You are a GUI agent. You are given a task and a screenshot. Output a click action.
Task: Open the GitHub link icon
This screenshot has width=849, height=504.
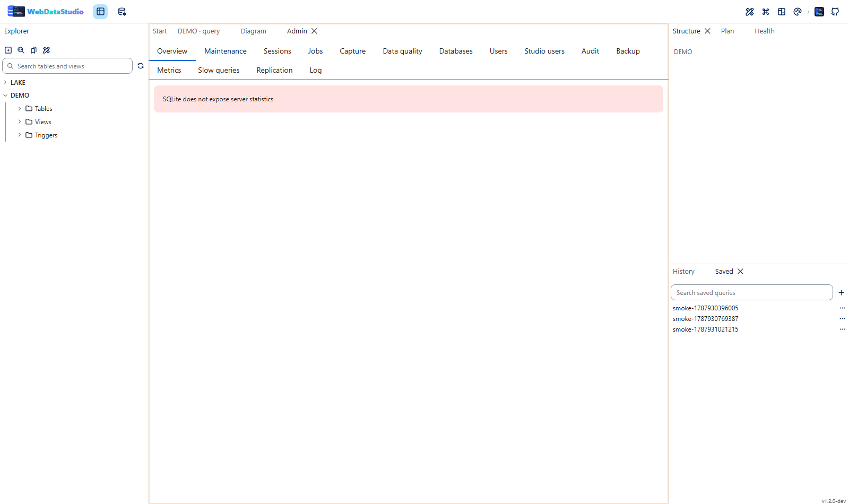coord(835,12)
